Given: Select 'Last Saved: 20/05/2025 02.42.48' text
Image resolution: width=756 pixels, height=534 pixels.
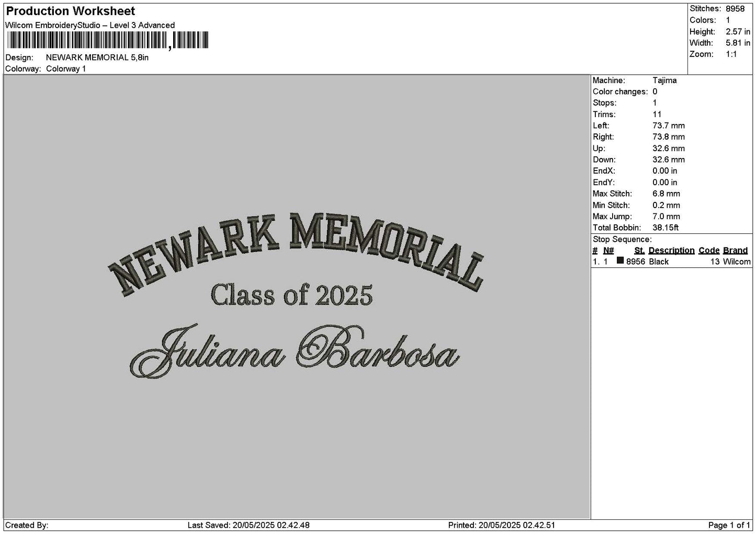Looking at the screenshot, I should (249, 525).
